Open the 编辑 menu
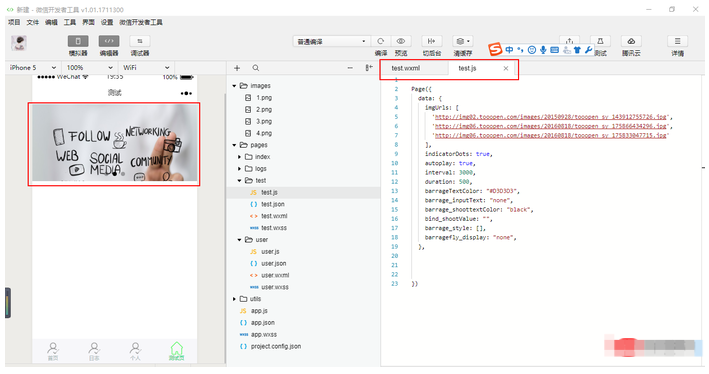Image resolution: width=709 pixels, height=374 pixels. (51, 22)
